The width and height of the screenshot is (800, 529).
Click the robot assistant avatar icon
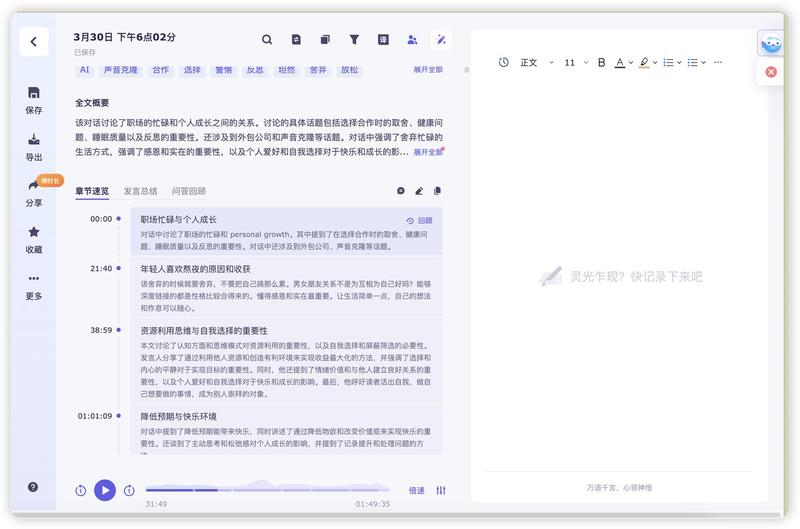[x=771, y=44]
